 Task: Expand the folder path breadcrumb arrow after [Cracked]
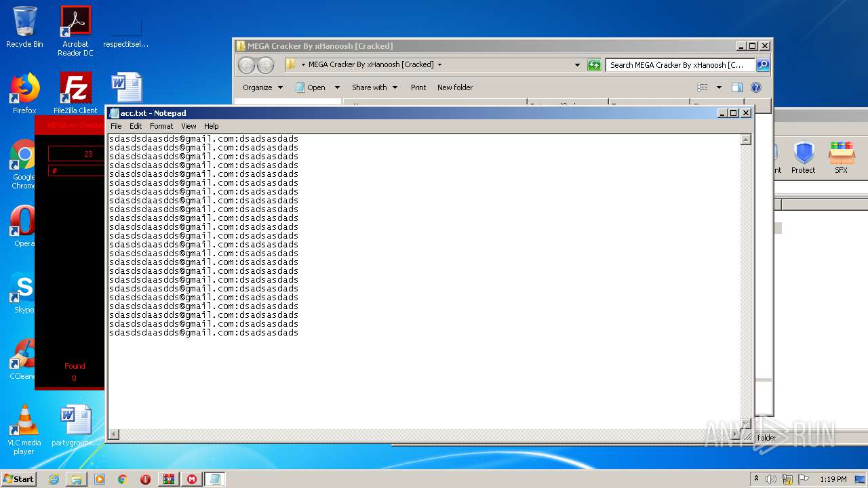tap(439, 65)
